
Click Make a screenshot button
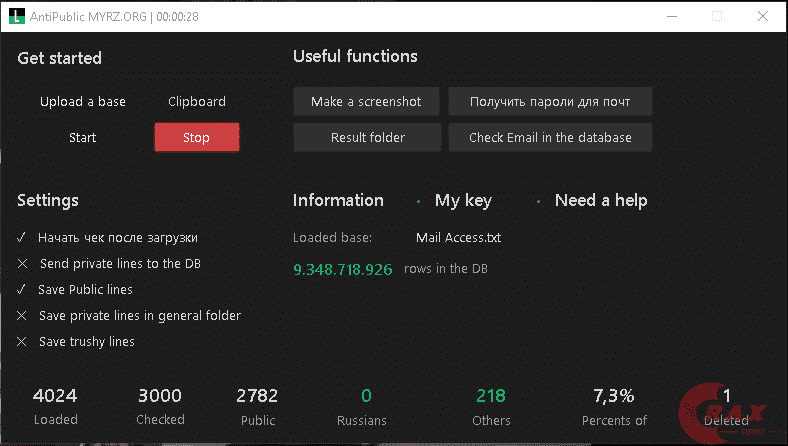pyautogui.click(x=366, y=102)
